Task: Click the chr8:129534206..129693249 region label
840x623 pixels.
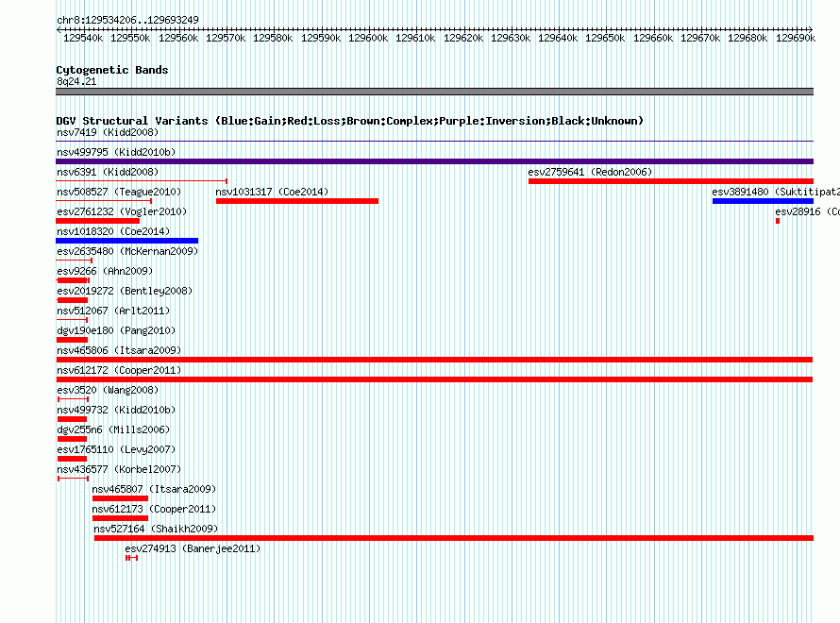Action: pyautogui.click(x=127, y=20)
